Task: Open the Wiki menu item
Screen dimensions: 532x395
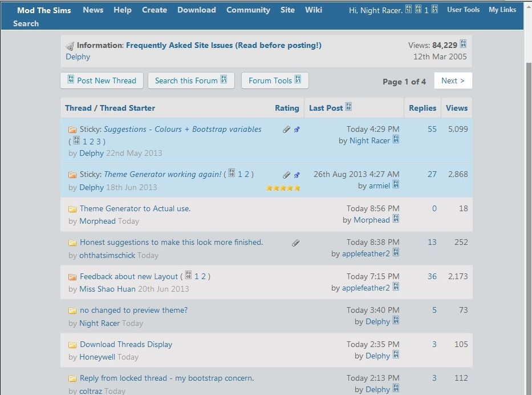Action: (x=314, y=9)
